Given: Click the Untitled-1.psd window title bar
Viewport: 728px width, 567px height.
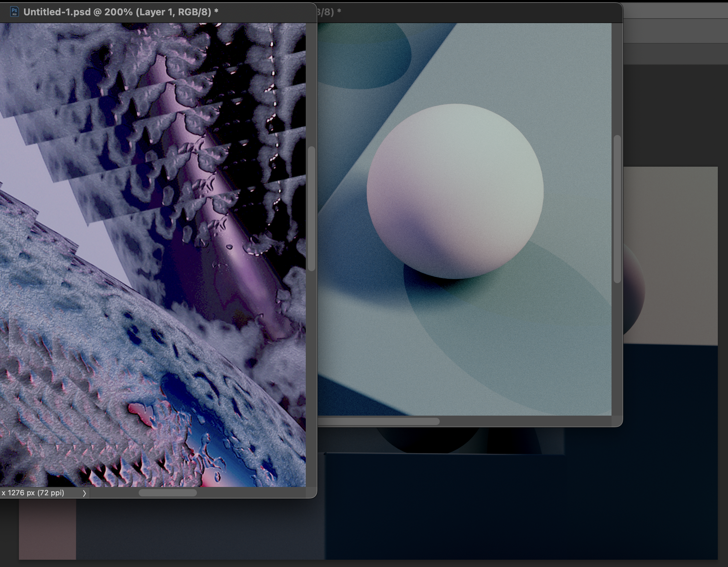Looking at the screenshot, I should pos(120,12).
